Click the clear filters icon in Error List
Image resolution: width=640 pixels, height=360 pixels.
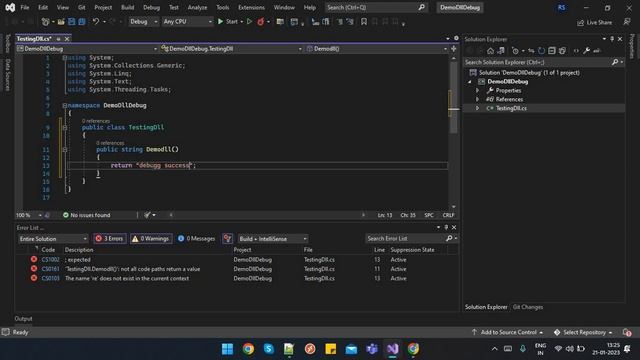tap(227, 239)
